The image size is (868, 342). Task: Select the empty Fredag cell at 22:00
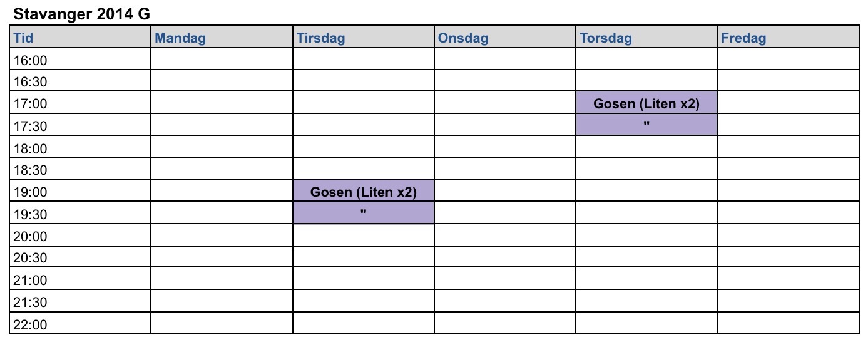point(787,324)
